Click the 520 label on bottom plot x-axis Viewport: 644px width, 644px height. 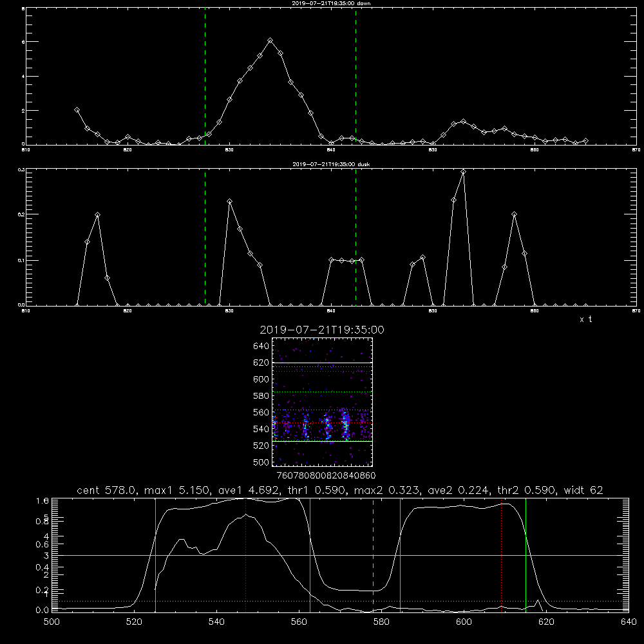[x=134, y=622]
